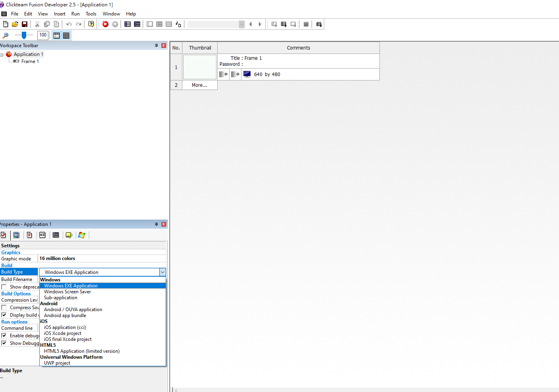559x392 pixels.
Task: Pin the Workspace Toolbar panel
Action: click(156, 46)
